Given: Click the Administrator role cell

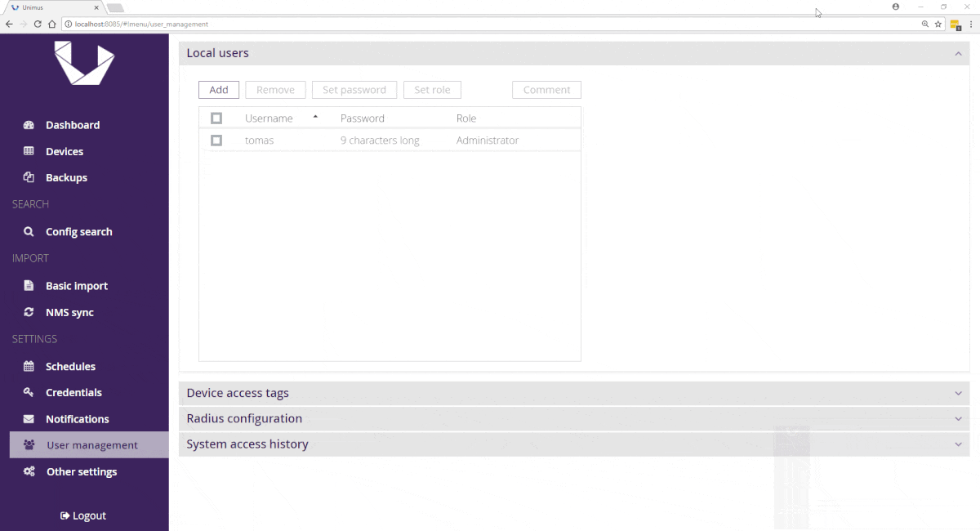Looking at the screenshot, I should tap(488, 141).
